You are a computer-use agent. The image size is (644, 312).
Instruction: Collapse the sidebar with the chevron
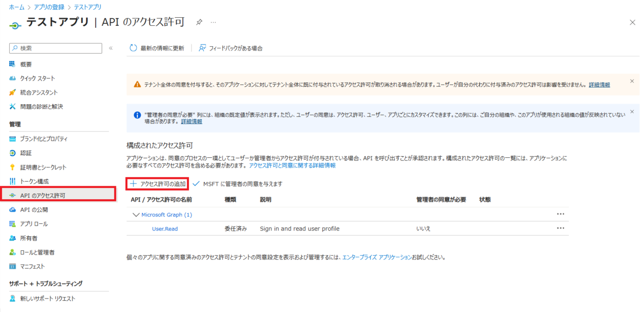pos(111,48)
